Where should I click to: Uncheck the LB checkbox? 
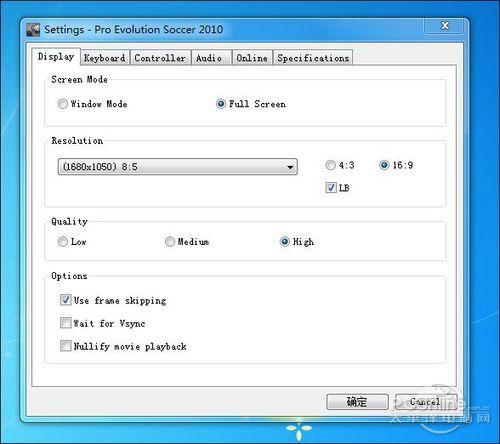331,188
